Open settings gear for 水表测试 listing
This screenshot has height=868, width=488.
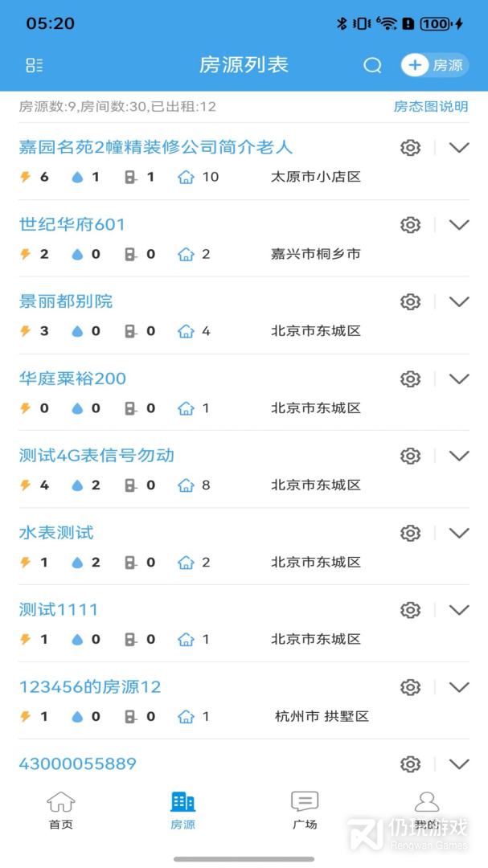tap(410, 533)
